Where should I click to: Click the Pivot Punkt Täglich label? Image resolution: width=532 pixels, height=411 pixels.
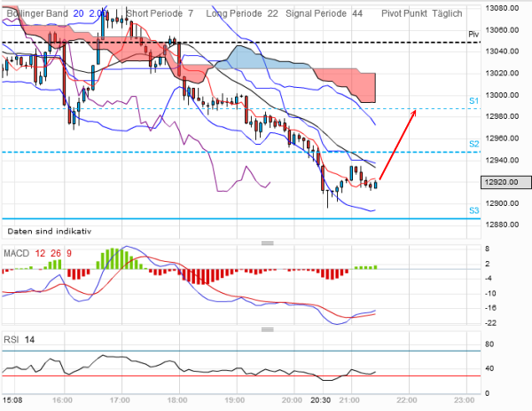coord(422,13)
